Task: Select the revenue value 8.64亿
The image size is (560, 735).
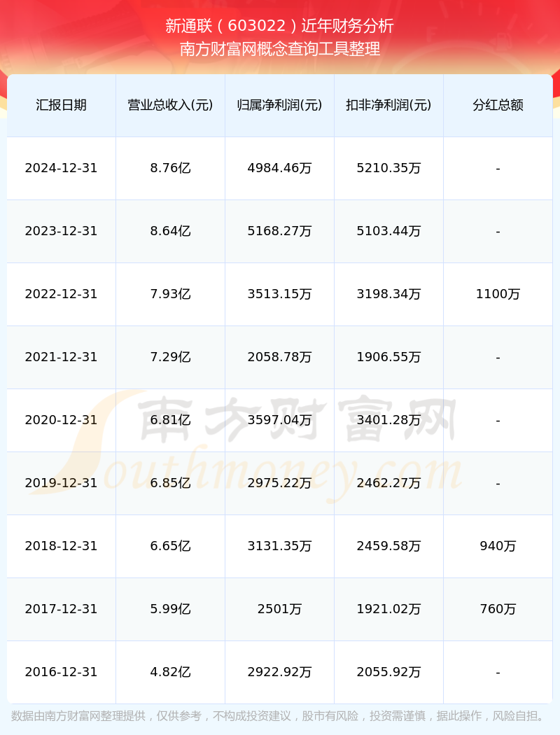Action: coord(170,231)
